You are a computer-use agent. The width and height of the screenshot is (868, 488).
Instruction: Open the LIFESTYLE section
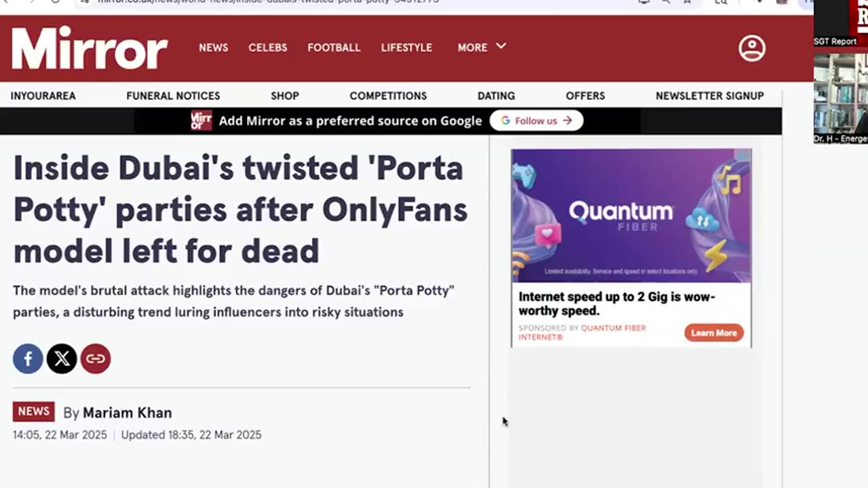coord(406,47)
